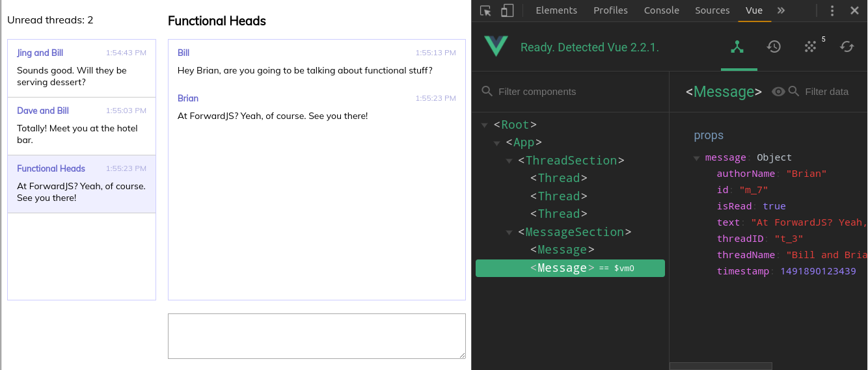Click the filter components search icon

[x=487, y=91]
